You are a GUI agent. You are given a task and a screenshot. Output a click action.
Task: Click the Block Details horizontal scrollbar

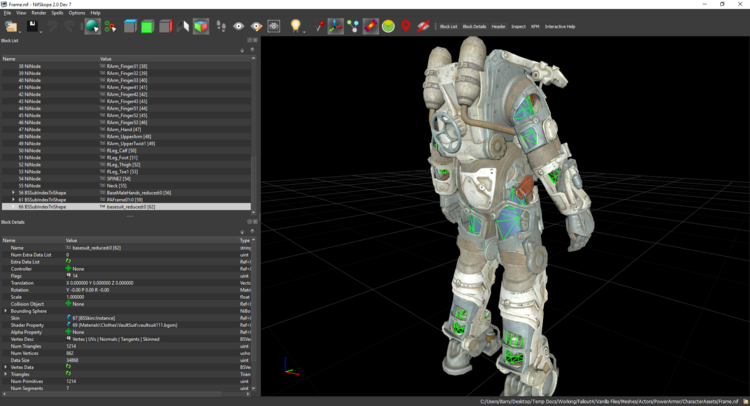[115, 394]
